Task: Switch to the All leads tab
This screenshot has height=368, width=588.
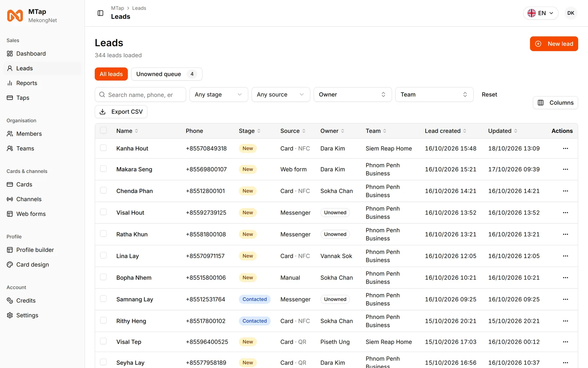Action: pos(111,74)
